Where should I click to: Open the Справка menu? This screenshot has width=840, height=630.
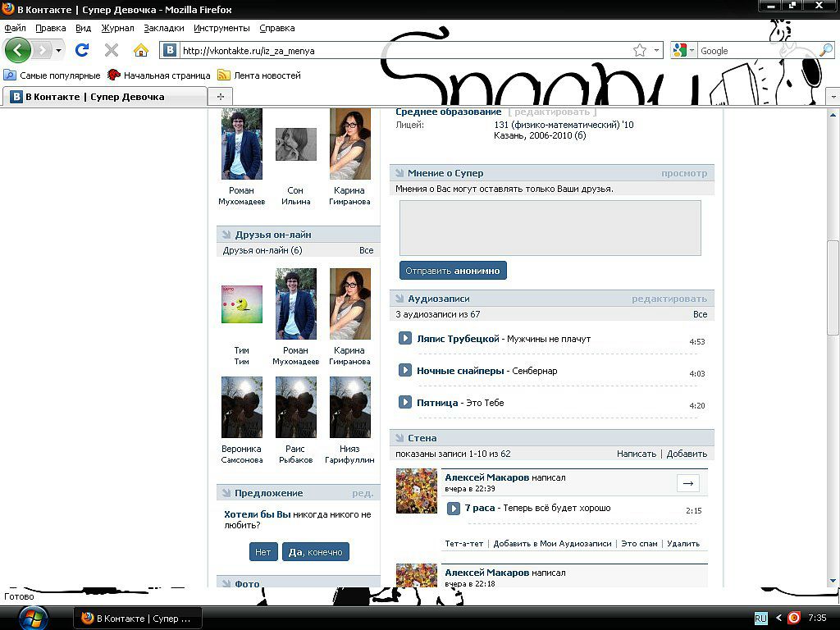(277, 28)
